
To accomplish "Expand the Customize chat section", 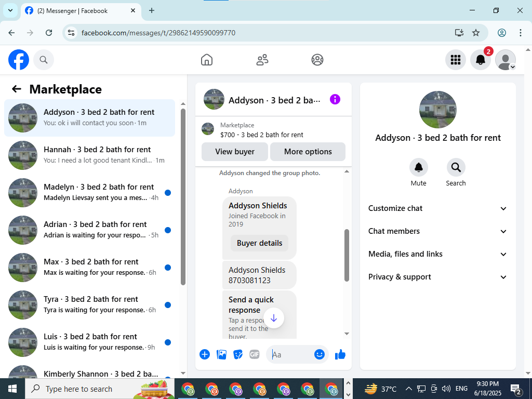I will [437, 208].
